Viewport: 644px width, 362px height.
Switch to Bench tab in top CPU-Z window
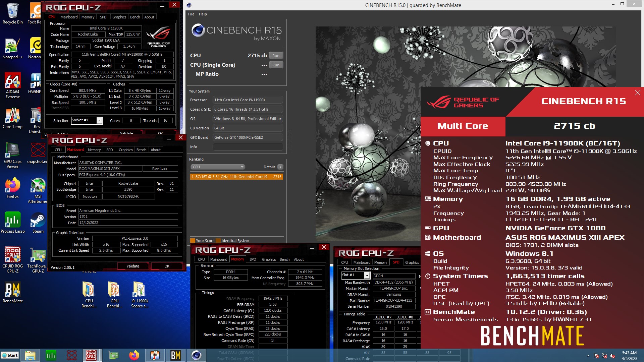click(x=135, y=17)
